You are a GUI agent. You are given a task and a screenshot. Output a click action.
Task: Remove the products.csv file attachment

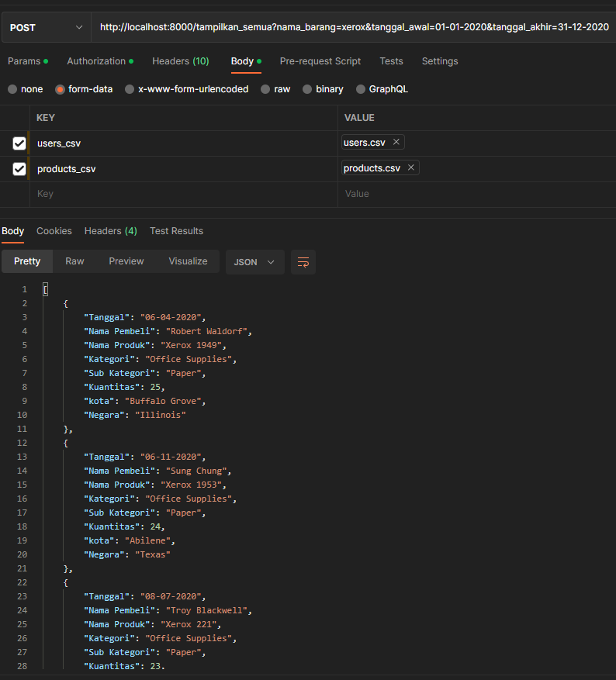click(410, 167)
